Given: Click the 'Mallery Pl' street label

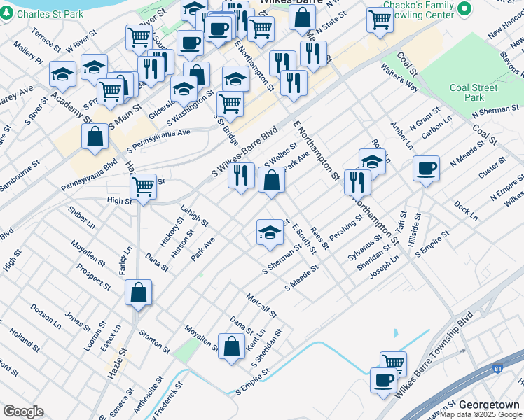Looking at the screenshot, I should (28, 52).
